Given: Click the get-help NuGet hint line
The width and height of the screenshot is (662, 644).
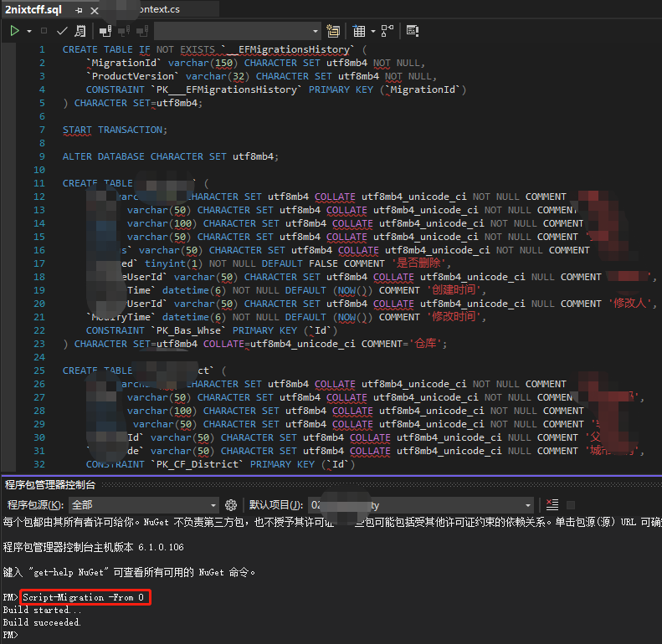Looking at the screenshot, I should pyautogui.click(x=129, y=572).
